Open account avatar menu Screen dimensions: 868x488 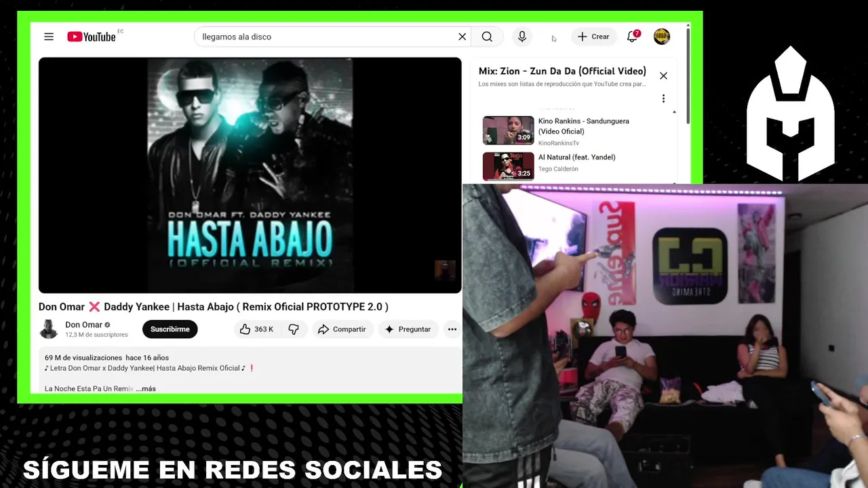click(x=662, y=37)
